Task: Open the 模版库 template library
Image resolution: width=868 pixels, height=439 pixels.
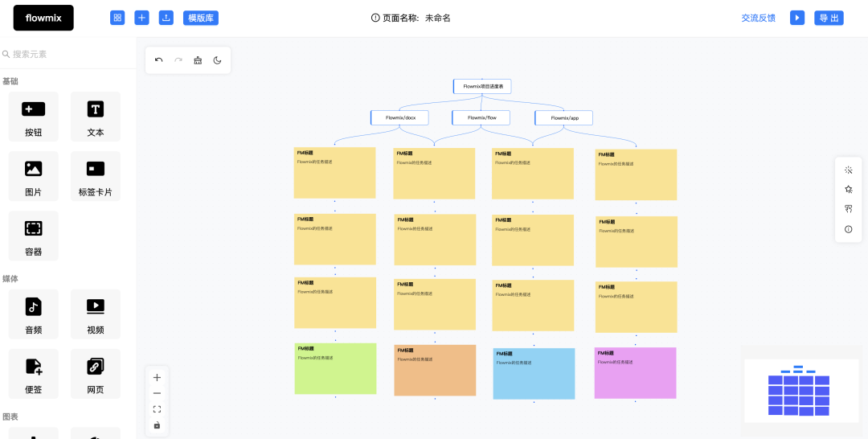Action: click(201, 18)
